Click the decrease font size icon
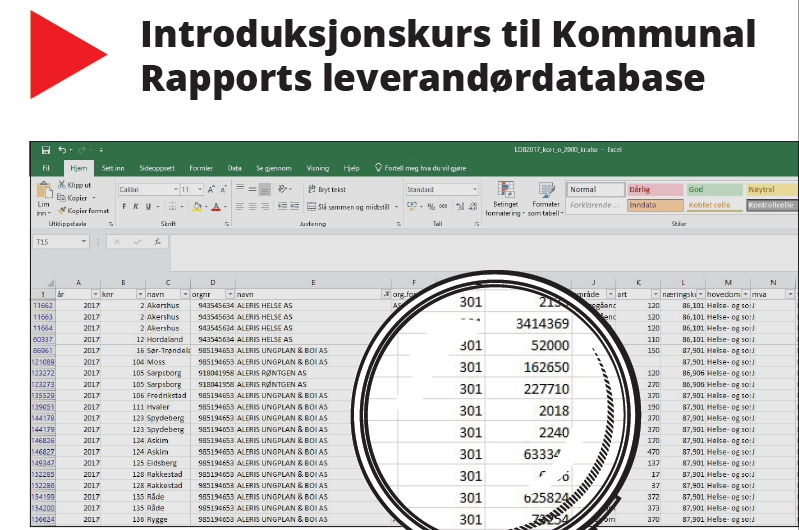 click(223, 190)
